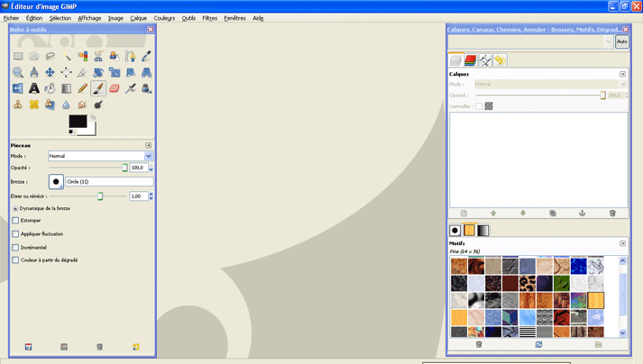This screenshot has width=643, height=364.
Task: Open the Filtres menu
Action: (x=210, y=18)
